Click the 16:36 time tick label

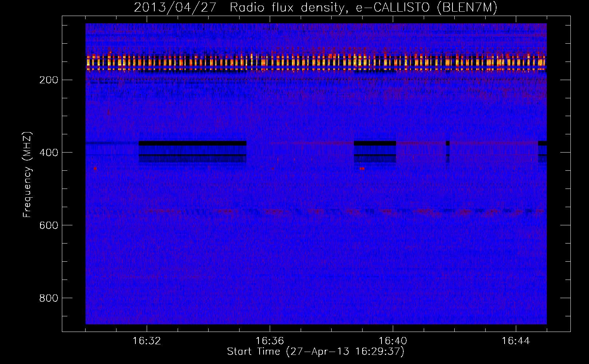[270, 341]
